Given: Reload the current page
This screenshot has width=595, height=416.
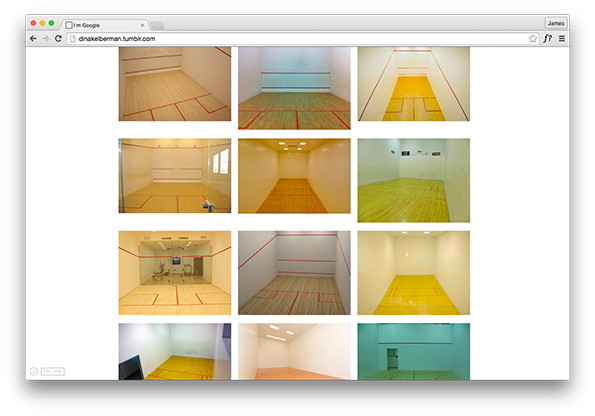Looking at the screenshot, I should pyautogui.click(x=58, y=39).
